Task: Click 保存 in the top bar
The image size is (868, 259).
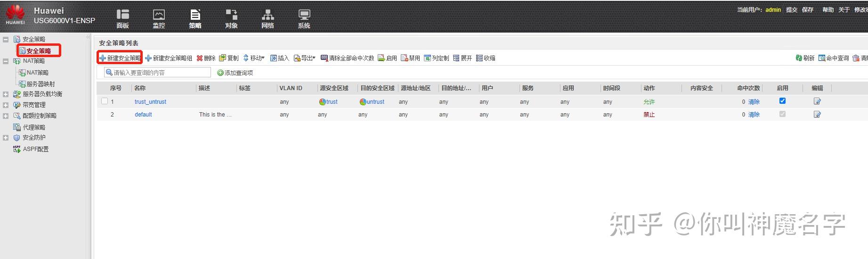Action: tap(808, 9)
